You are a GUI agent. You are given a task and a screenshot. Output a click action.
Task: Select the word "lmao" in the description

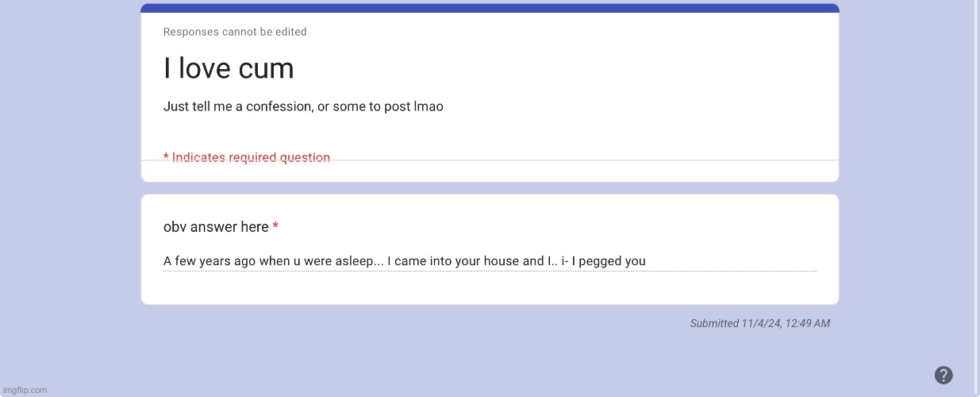(429, 106)
